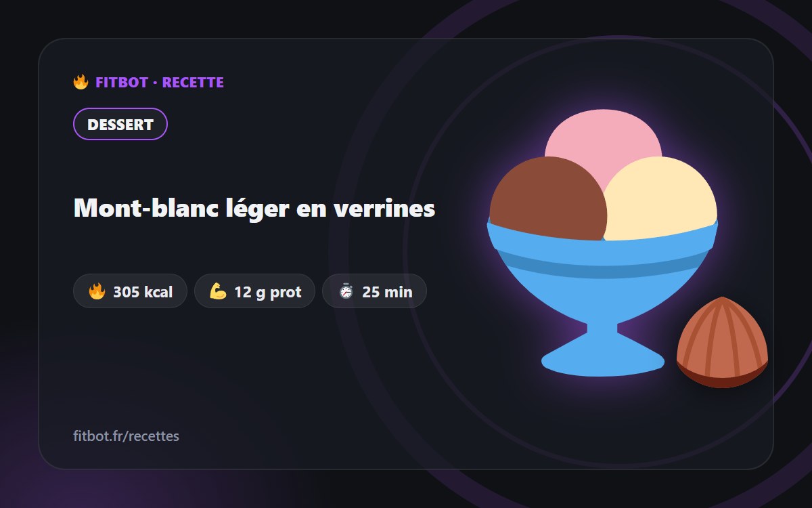This screenshot has width=812, height=508.
Task: Click the flame icon in the kcal chip
Action: (97, 292)
